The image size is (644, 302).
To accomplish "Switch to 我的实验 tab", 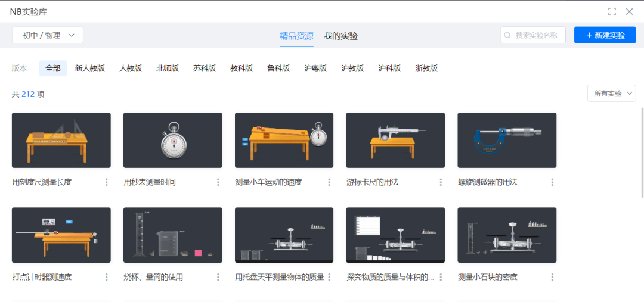I will click(340, 36).
